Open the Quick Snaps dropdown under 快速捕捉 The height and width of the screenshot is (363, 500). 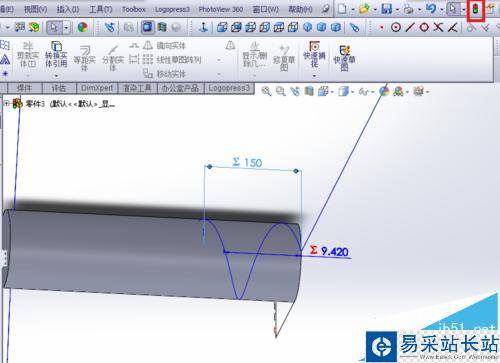coord(314,76)
